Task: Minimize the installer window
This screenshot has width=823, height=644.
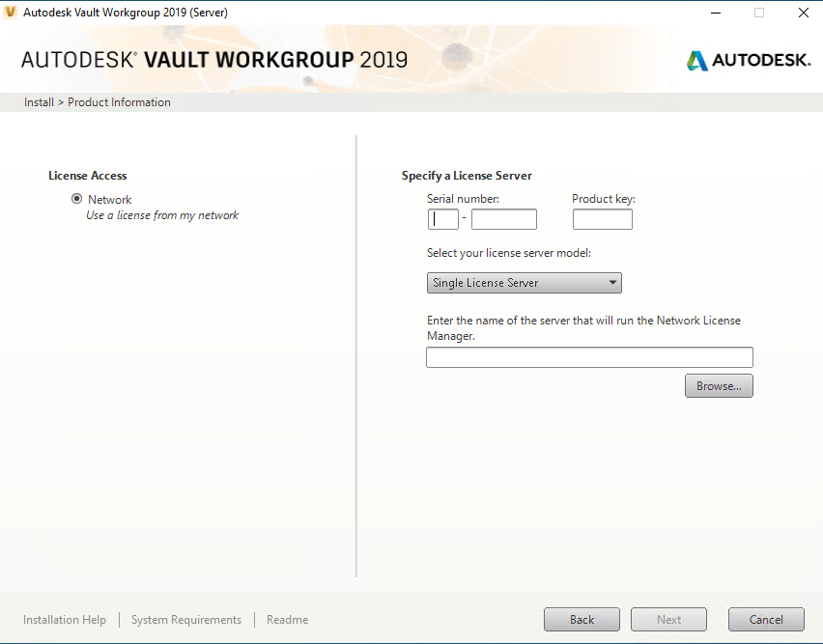Action: pos(714,13)
